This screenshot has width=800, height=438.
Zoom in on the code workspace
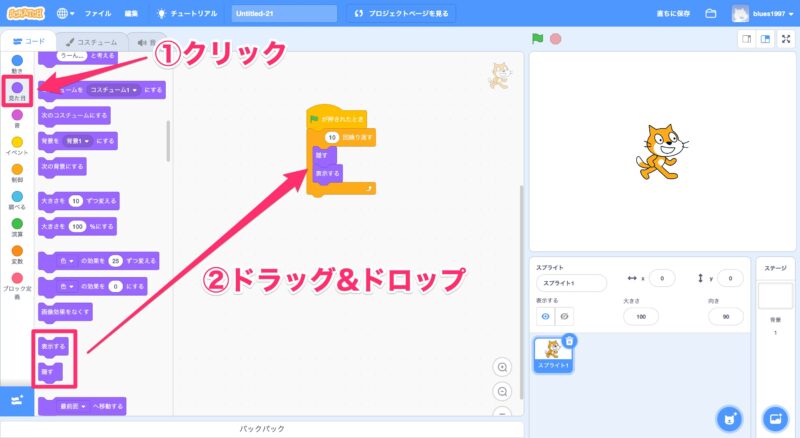pyautogui.click(x=504, y=367)
